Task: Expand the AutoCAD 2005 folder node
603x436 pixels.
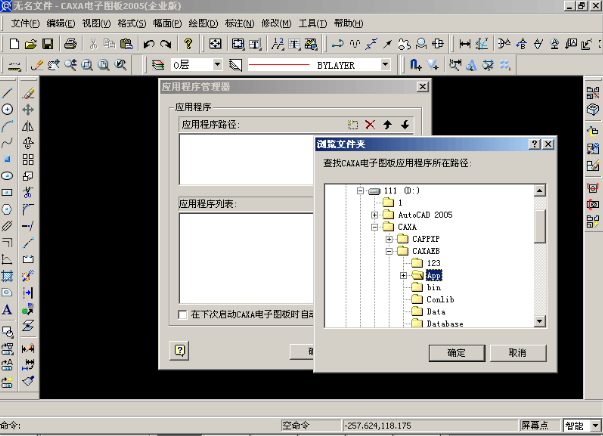Action: [x=374, y=215]
